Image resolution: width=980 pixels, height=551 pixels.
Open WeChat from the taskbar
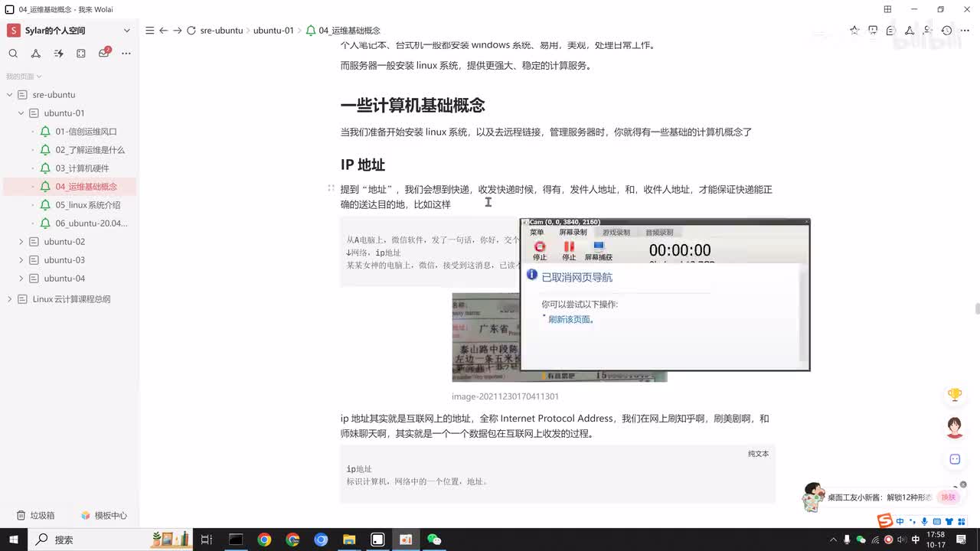pos(434,540)
